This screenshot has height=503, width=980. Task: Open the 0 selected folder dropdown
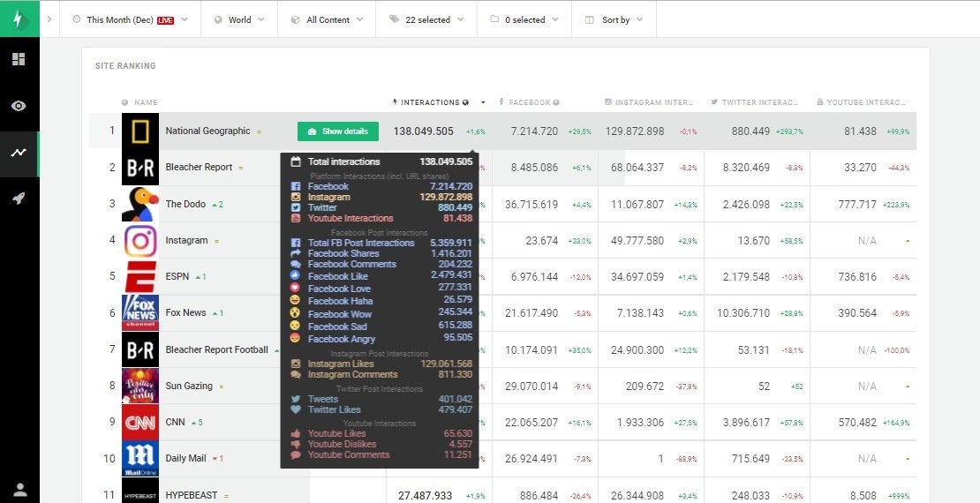(x=524, y=19)
